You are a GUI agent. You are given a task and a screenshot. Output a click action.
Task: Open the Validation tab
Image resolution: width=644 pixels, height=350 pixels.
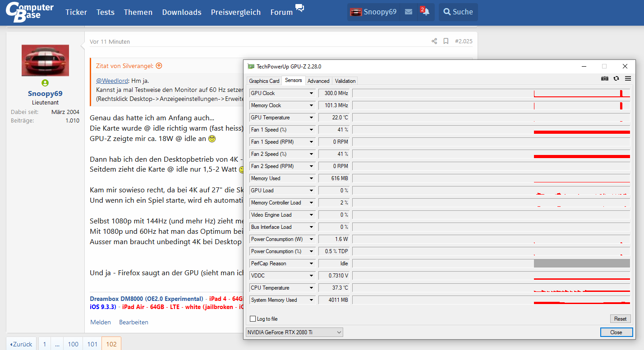[x=345, y=81]
